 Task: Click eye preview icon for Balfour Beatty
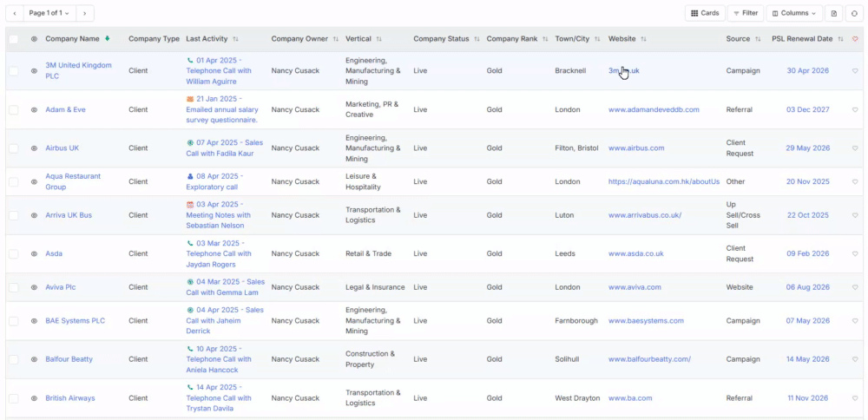pos(34,359)
